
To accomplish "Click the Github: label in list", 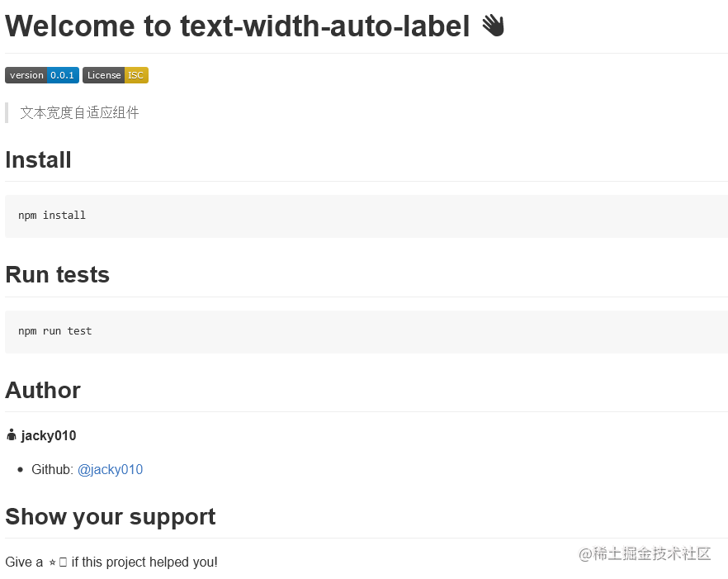I will [x=52, y=469].
